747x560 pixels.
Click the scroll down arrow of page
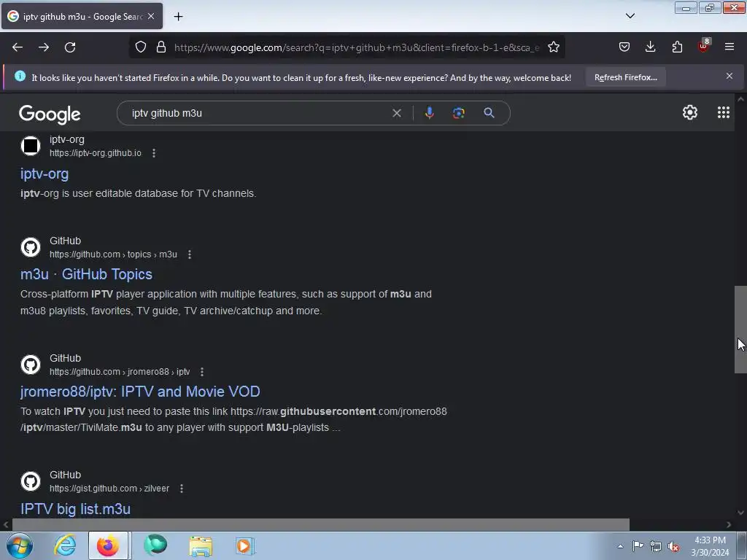[x=740, y=513]
